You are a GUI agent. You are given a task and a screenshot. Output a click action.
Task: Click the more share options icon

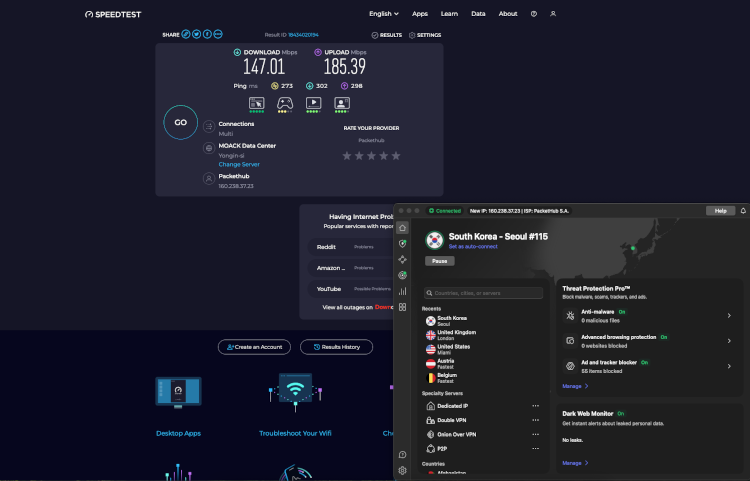point(218,34)
